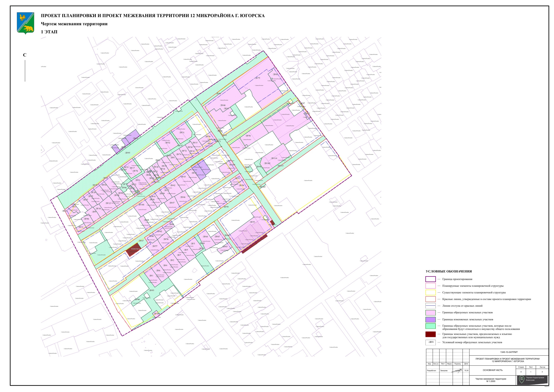Click parcel label :ЗУ95 on the map
Viewport: 554px width, 392px height.
[127, 153]
